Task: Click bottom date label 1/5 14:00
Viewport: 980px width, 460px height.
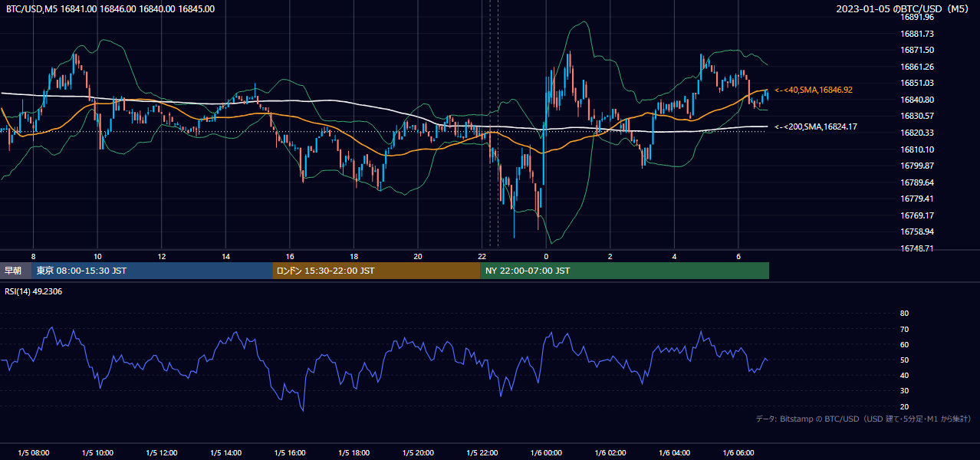Action: [226, 453]
